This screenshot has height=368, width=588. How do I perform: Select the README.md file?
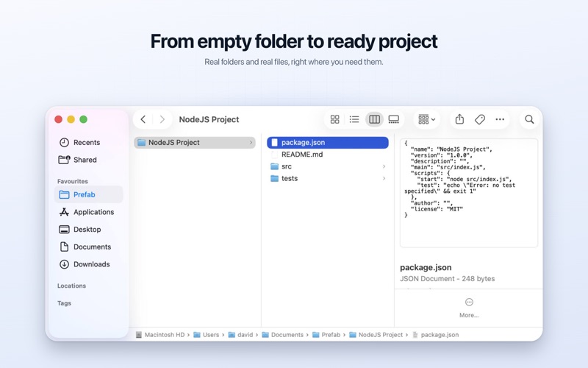[327, 155]
